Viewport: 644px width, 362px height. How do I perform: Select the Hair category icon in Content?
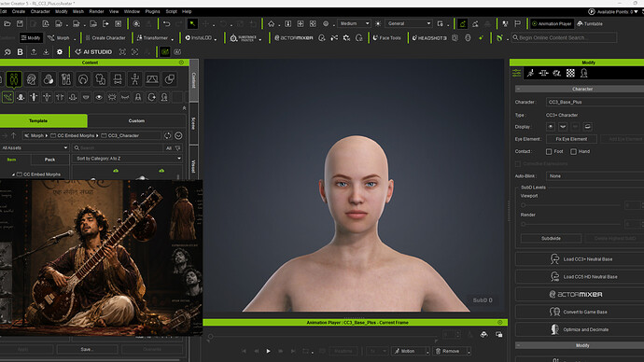click(x=83, y=79)
